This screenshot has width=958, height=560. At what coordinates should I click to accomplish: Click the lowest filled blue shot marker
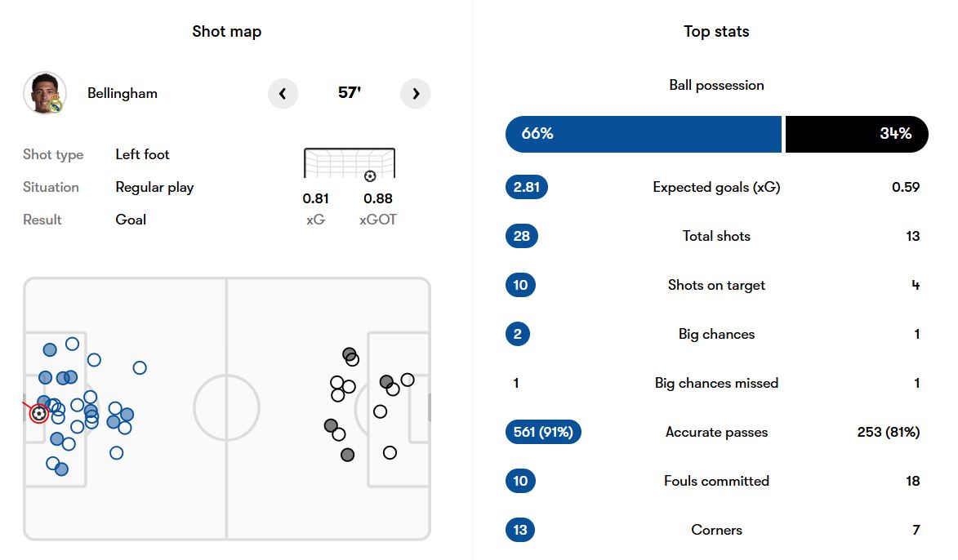pyautogui.click(x=61, y=469)
